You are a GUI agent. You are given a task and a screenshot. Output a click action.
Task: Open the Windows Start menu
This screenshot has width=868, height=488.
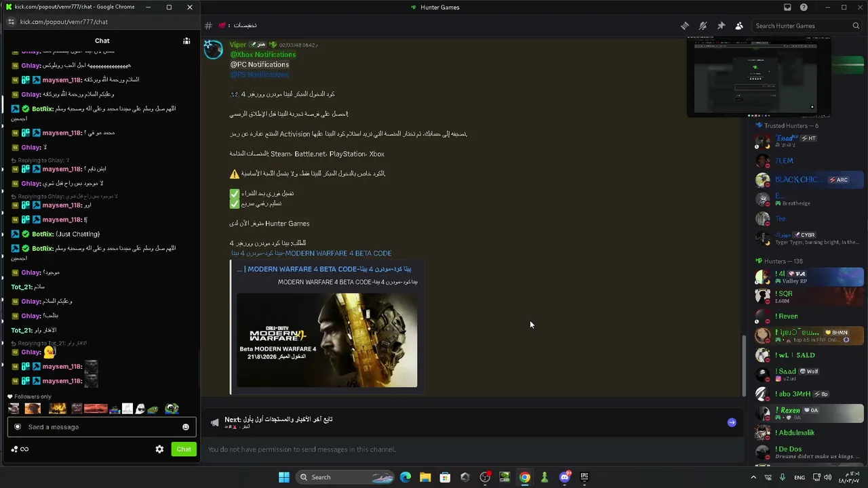(284, 477)
